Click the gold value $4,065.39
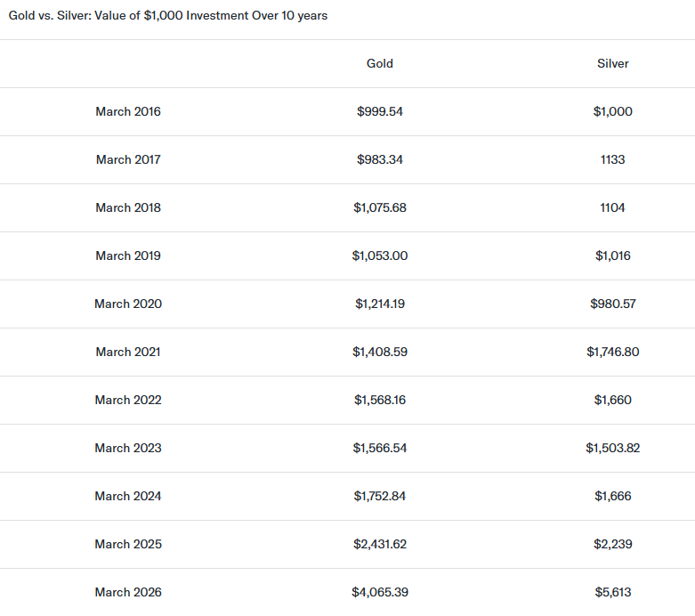The image size is (695, 616). click(380, 593)
